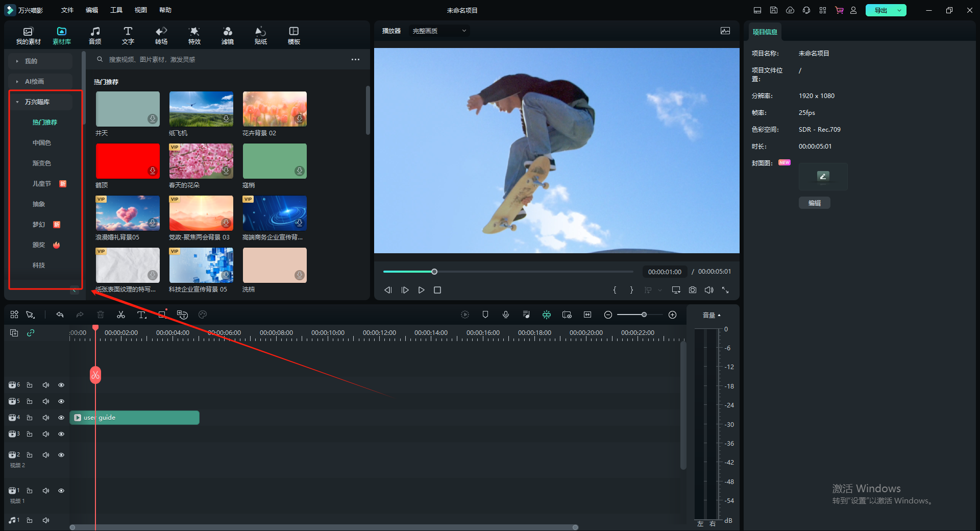980x531 pixels.
Task: Open the 特效 effects panel
Action: [x=194, y=35]
